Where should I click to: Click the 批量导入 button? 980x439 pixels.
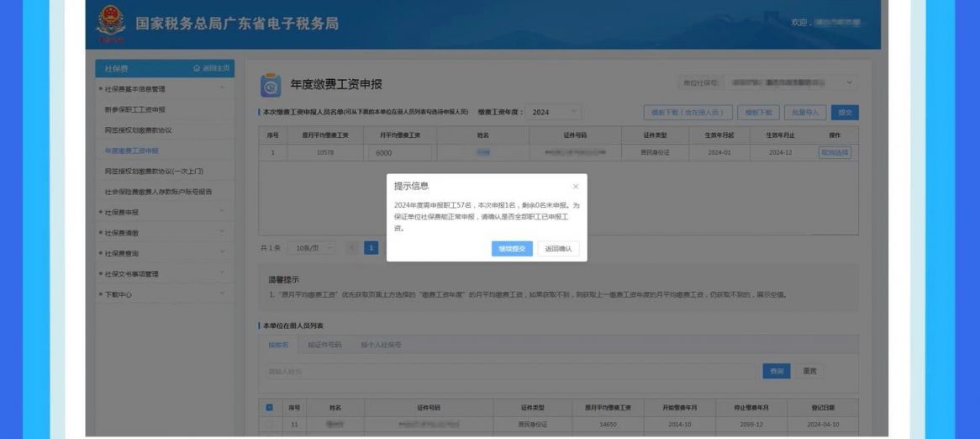805,113
